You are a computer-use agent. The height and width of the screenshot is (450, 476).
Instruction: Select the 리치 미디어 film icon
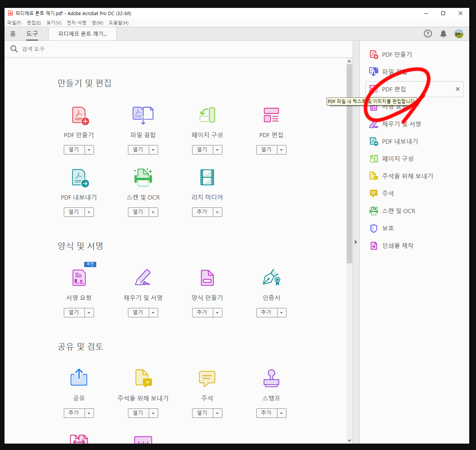pyautogui.click(x=207, y=177)
